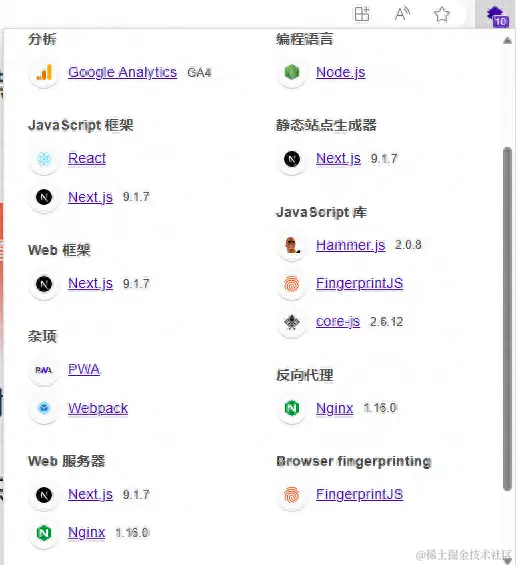
Task: Open Next.js link under Web 服务器
Action: (90, 494)
